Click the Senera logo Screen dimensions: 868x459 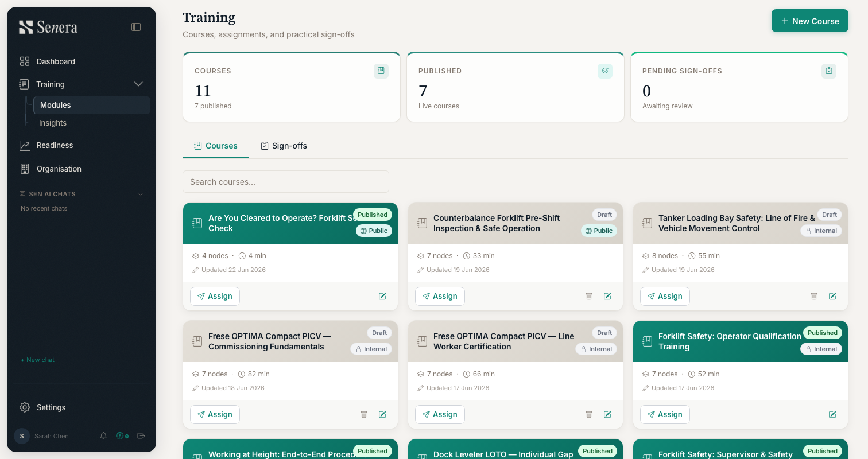(48, 27)
